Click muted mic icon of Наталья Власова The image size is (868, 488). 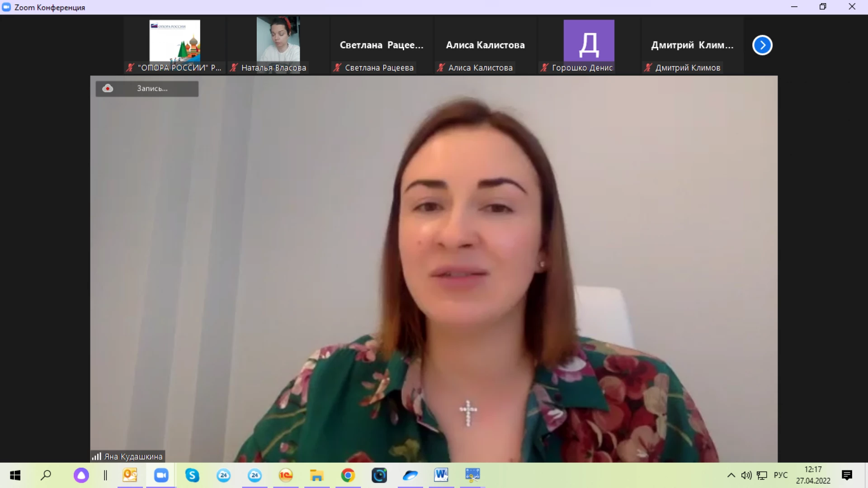pyautogui.click(x=234, y=67)
